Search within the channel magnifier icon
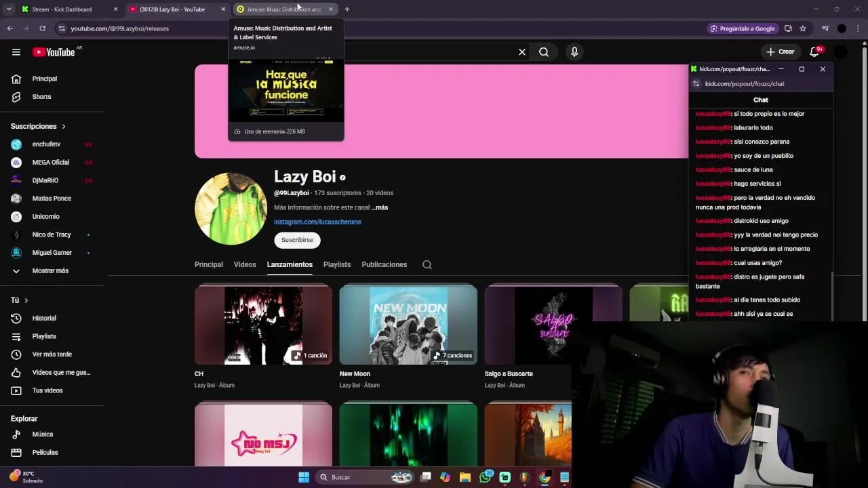The image size is (868, 488). pos(427,265)
